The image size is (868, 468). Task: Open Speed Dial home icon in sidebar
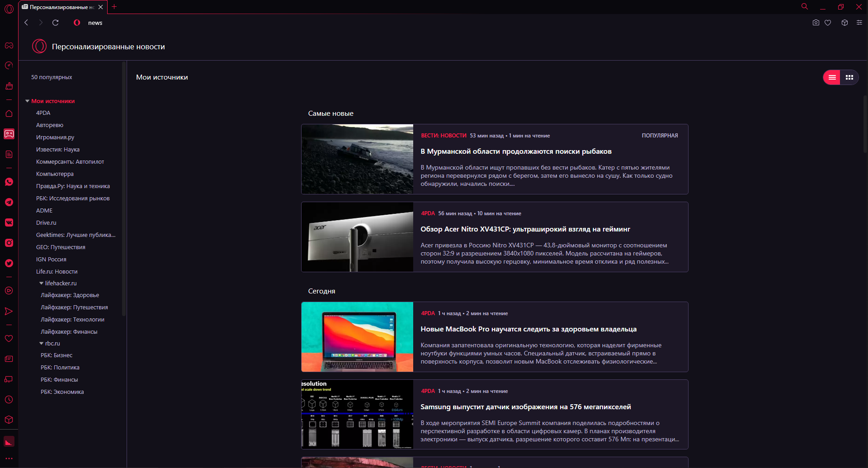tap(9, 113)
